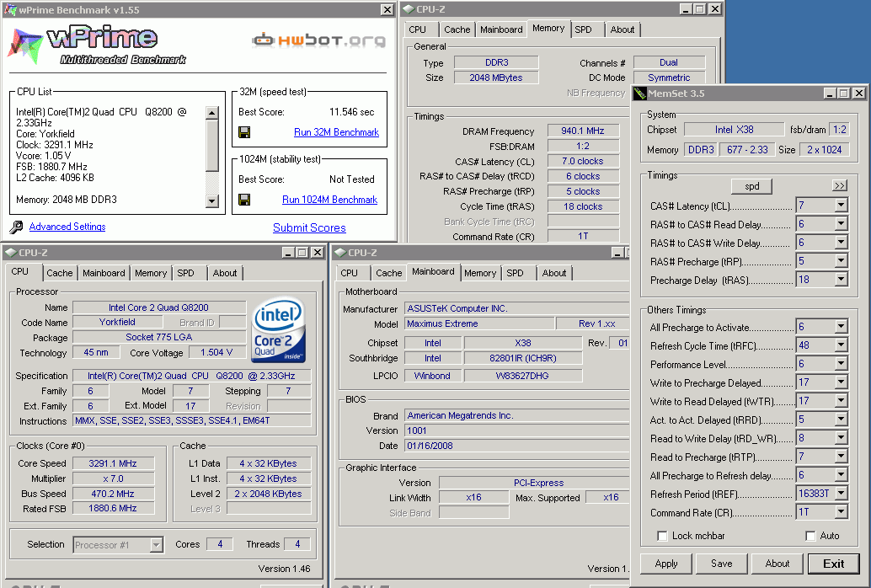
Task: Click the Apply button in MemSet
Action: (666, 564)
